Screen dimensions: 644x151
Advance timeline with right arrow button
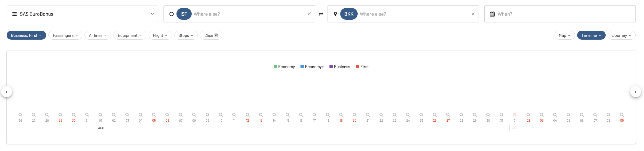click(635, 92)
